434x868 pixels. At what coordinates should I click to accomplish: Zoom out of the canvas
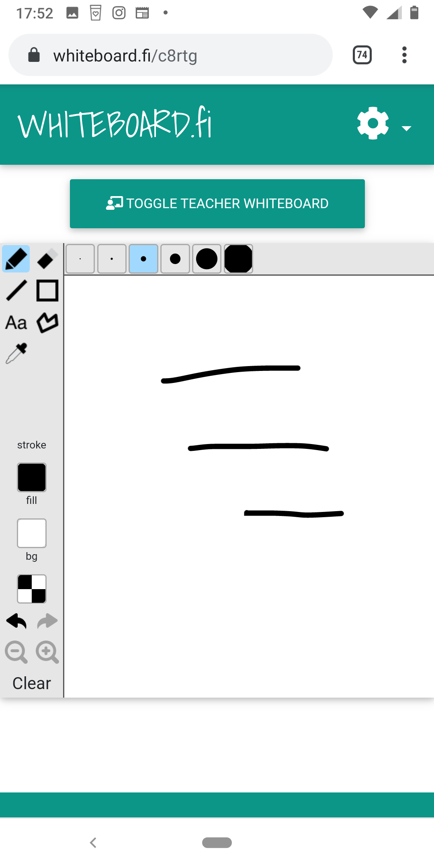16,652
